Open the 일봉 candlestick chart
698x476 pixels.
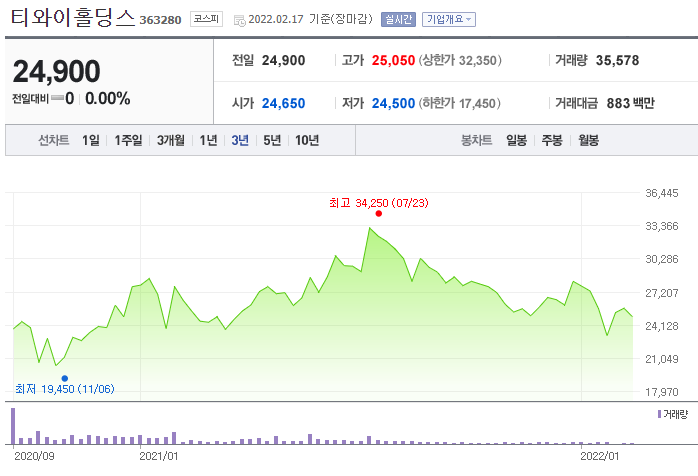[x=516, y=141]
